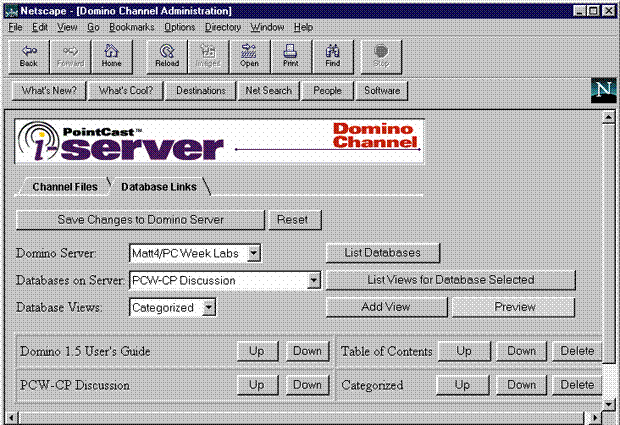Move Table of Contents view Up

click(464, 351)
